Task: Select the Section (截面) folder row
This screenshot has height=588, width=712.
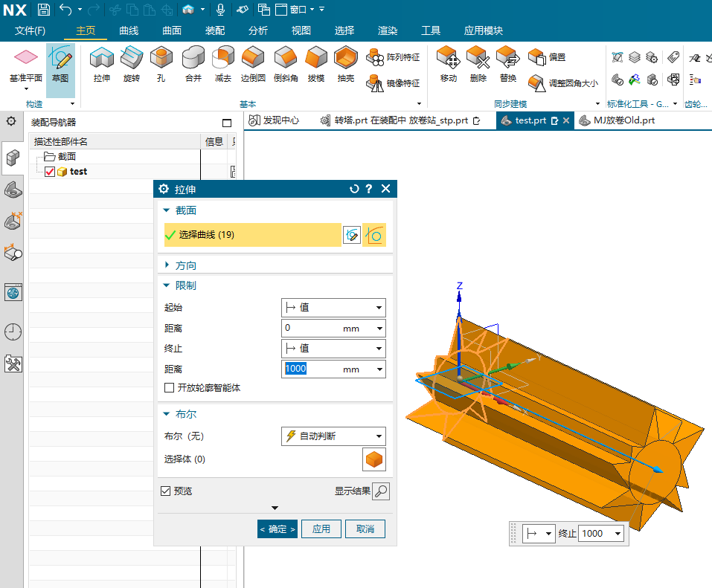Action: (67, 157)
